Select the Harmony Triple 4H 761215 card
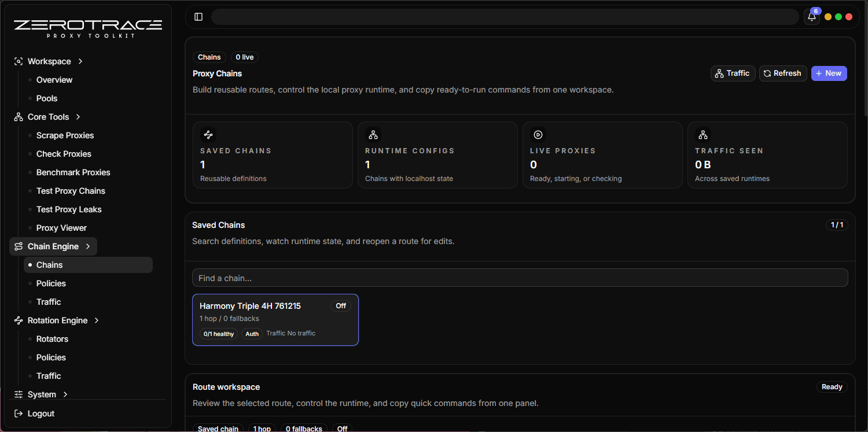 [275, 320]
